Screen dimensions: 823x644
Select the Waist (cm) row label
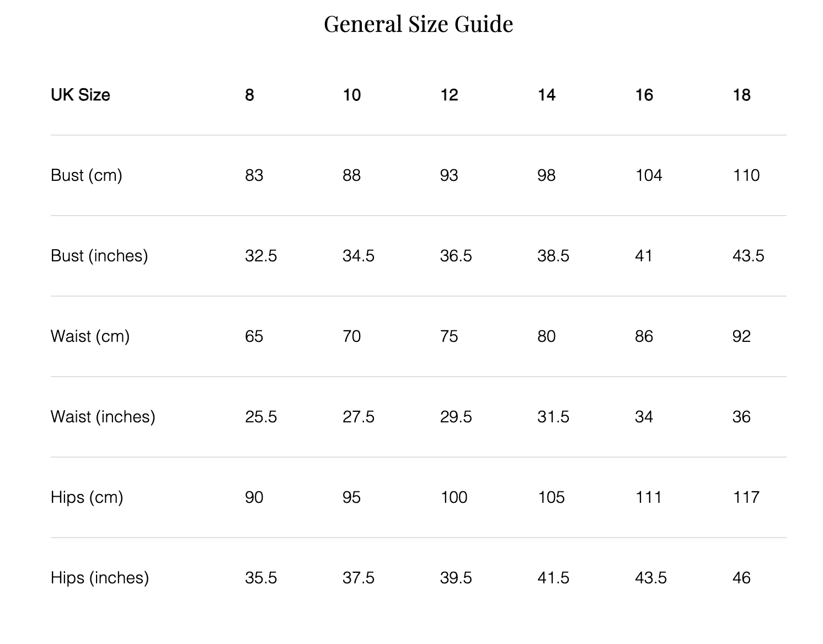[x=90, y=336]
